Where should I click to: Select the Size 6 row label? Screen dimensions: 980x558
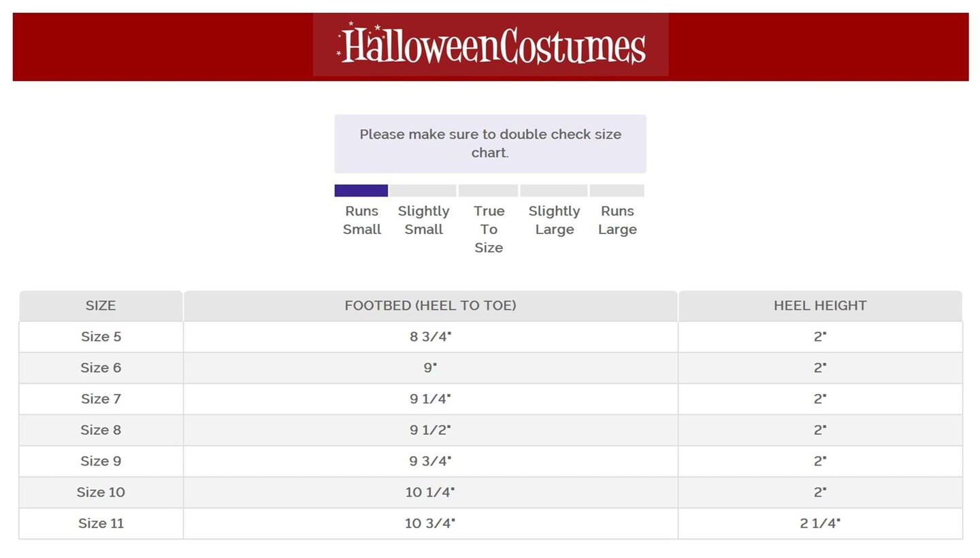(101, 368)
